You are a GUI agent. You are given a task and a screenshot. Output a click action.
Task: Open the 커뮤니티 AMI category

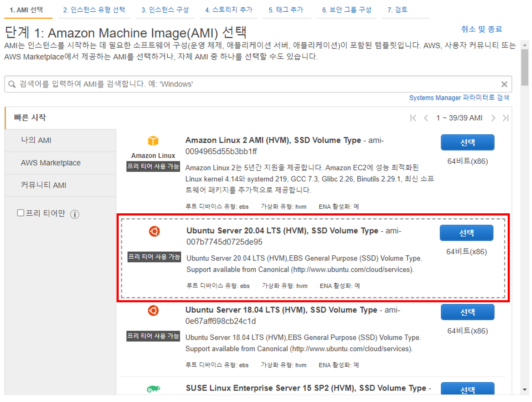(60, 185)
